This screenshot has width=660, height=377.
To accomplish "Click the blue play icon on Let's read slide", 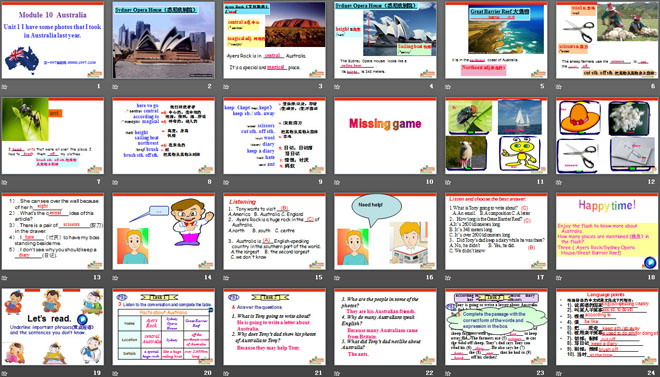I will [x=82, y=319].
